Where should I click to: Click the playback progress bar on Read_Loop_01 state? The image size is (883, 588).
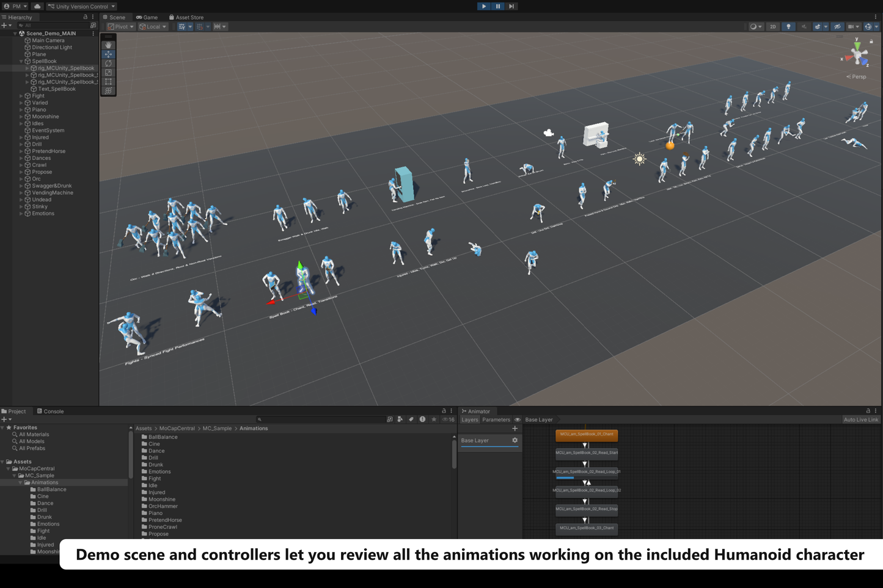point(564,477)
